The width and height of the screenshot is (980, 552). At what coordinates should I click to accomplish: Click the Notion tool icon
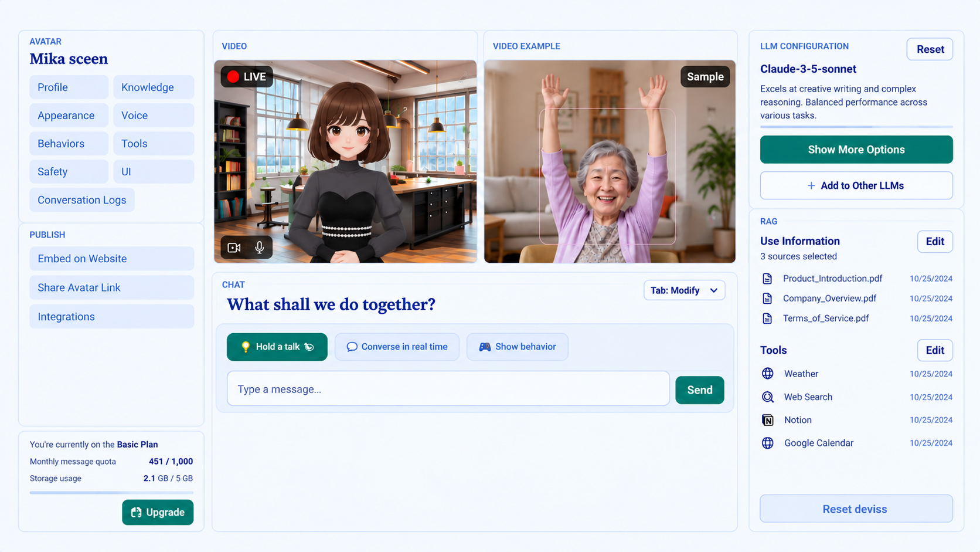[767, 420]
